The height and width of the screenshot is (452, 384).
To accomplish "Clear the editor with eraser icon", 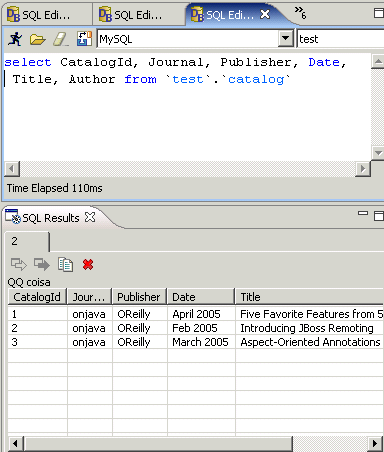I will tap(60, 39).
